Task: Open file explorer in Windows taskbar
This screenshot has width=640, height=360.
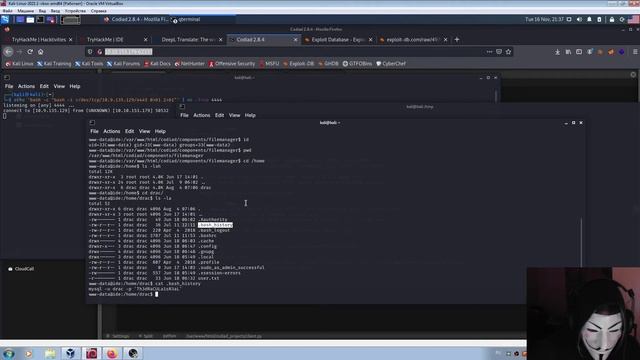Action: click(x=50, y=353)
